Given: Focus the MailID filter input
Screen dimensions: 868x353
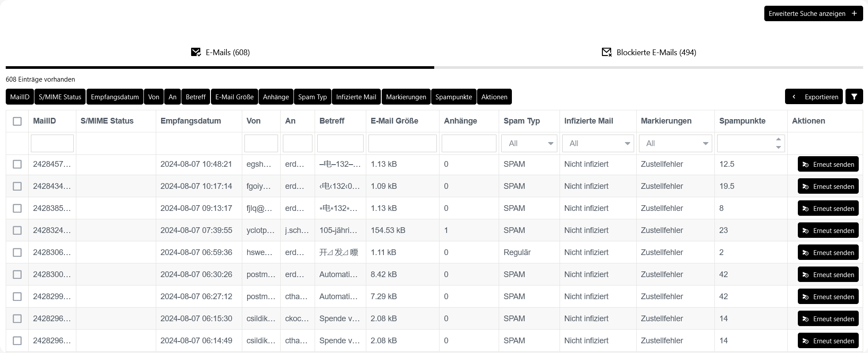Looking at the screenshot, I should coord(52,143).
